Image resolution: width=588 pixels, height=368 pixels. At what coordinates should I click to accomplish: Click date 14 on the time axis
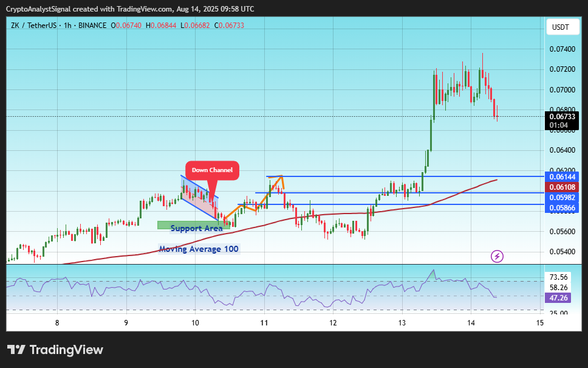point(471,322)
